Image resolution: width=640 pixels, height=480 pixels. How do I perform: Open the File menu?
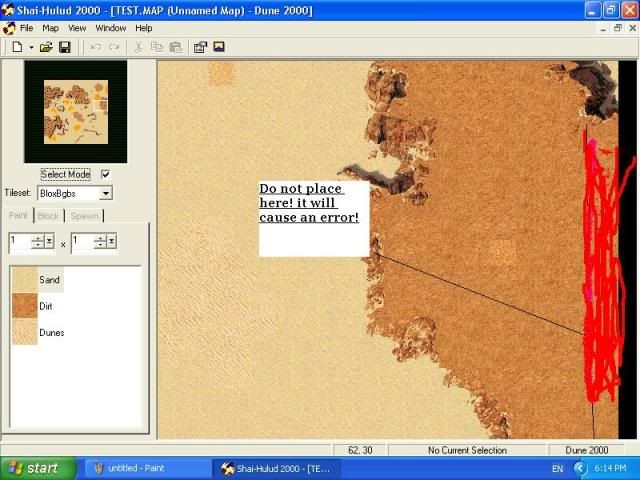tap(27, 28)
